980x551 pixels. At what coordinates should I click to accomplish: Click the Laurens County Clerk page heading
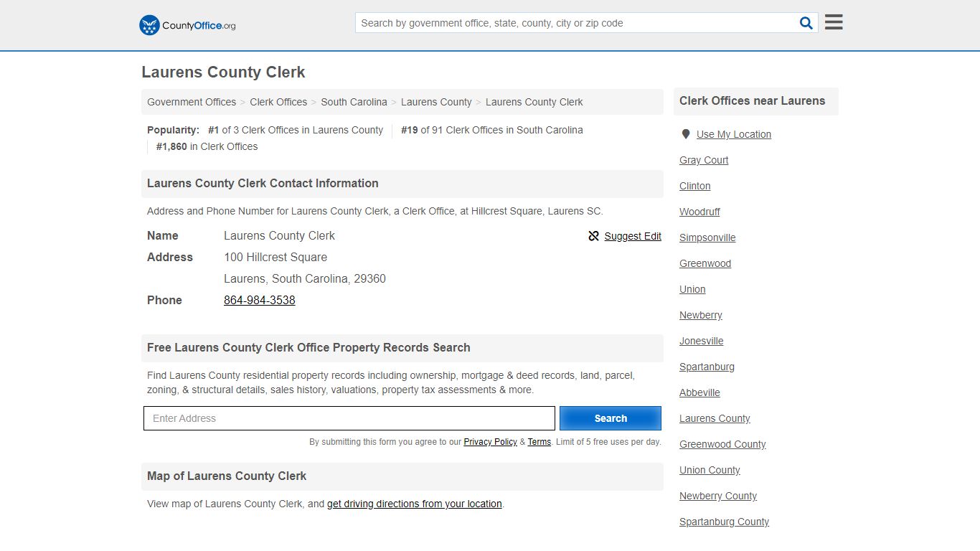coord(223,72)
